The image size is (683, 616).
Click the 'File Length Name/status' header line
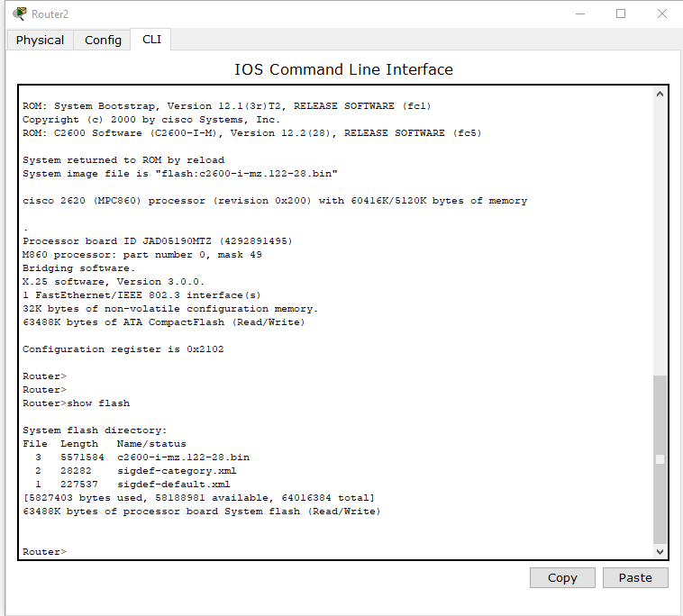(105, 444)
